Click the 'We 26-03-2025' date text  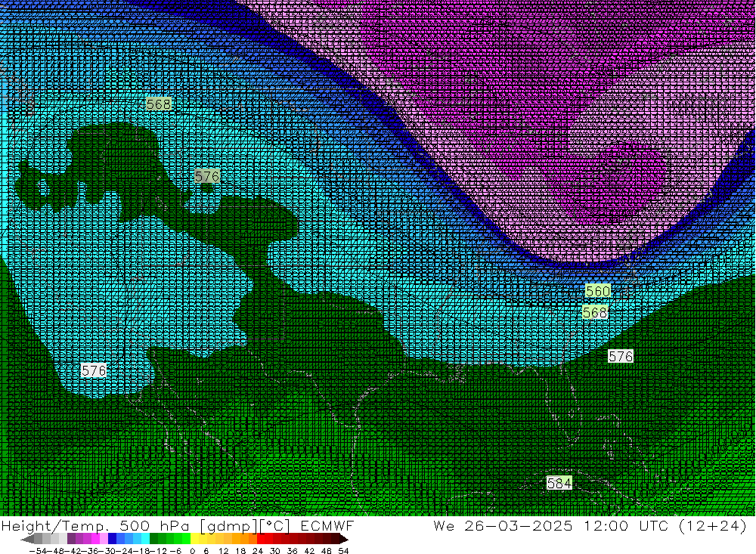[x=503, y=525]
